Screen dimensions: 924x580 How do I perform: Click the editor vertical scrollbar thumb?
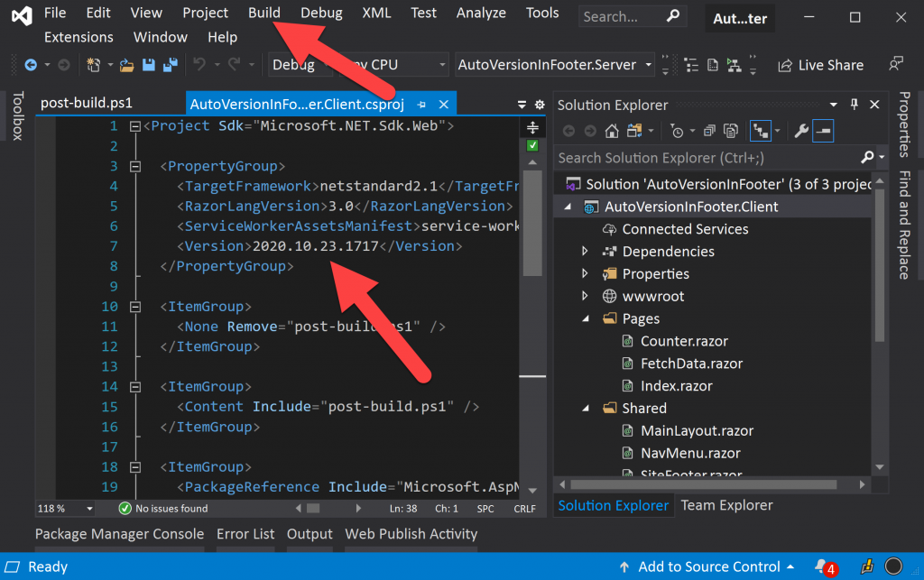532,223
